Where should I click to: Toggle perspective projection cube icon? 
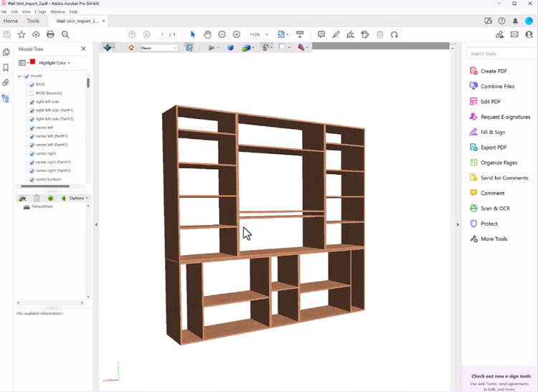(x=230, y=47)
